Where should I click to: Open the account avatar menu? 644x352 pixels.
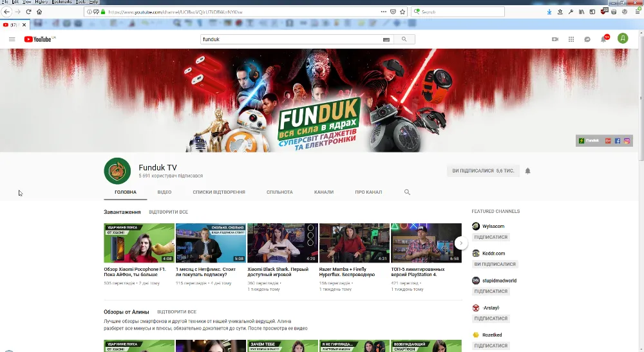(623, 39)
